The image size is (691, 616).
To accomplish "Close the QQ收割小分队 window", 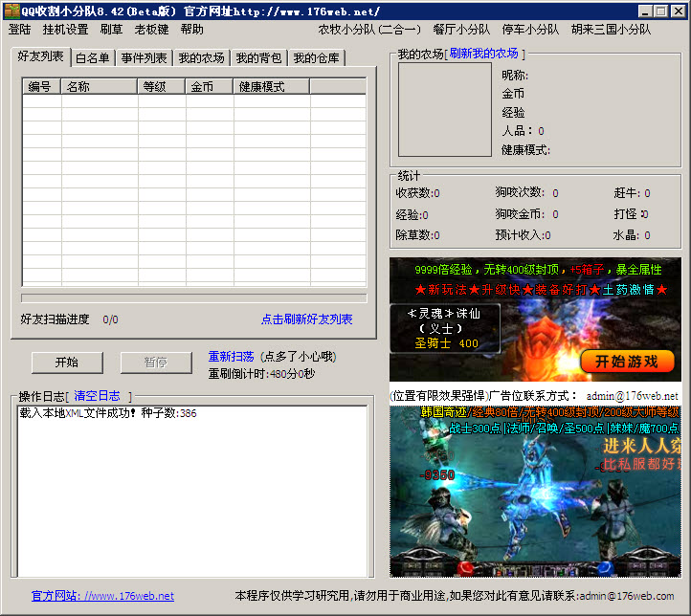I will [x=678, y=11].
